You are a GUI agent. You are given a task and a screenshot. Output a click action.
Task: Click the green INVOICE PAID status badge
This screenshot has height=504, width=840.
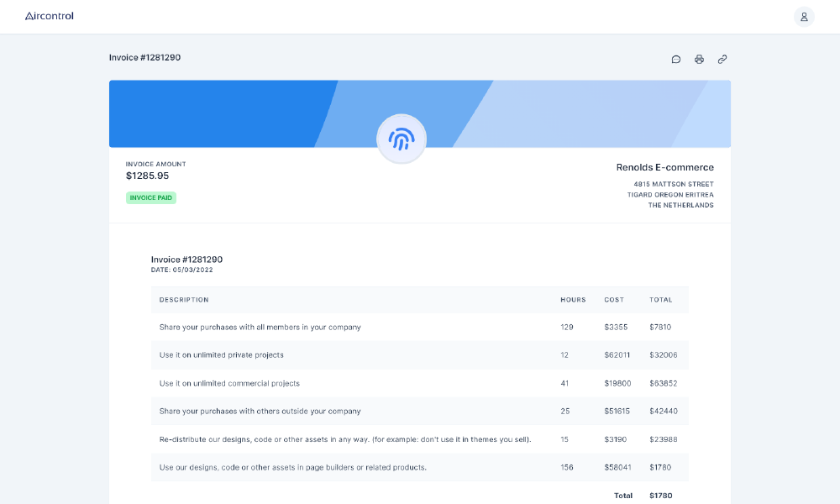[x=150, y=198]
